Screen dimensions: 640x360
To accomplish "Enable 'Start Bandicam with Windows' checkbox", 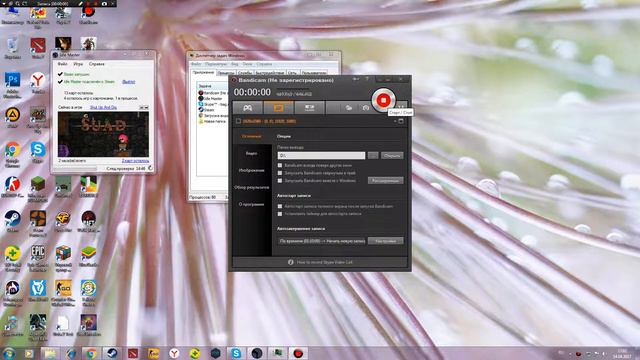I will [x=280, y=180].
